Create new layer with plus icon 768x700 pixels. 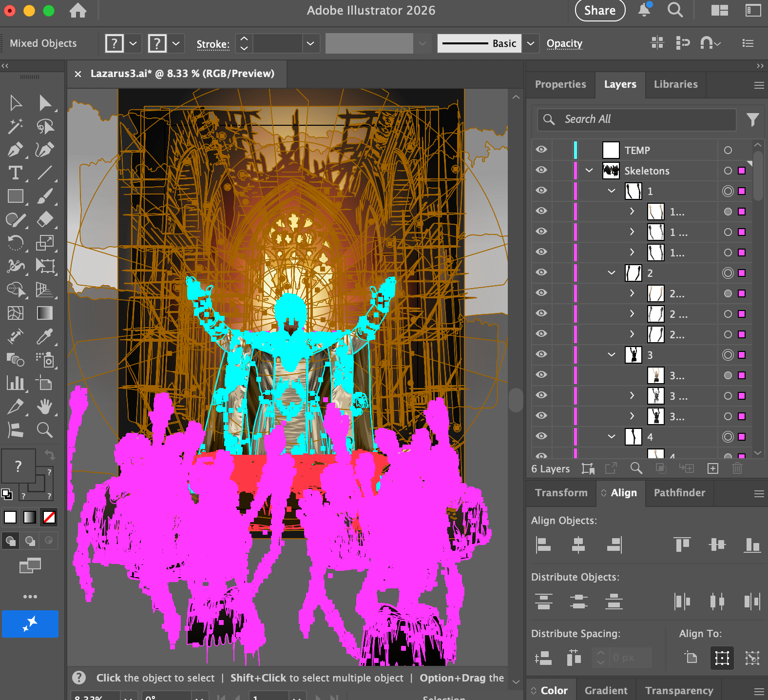tap(712, 468)
